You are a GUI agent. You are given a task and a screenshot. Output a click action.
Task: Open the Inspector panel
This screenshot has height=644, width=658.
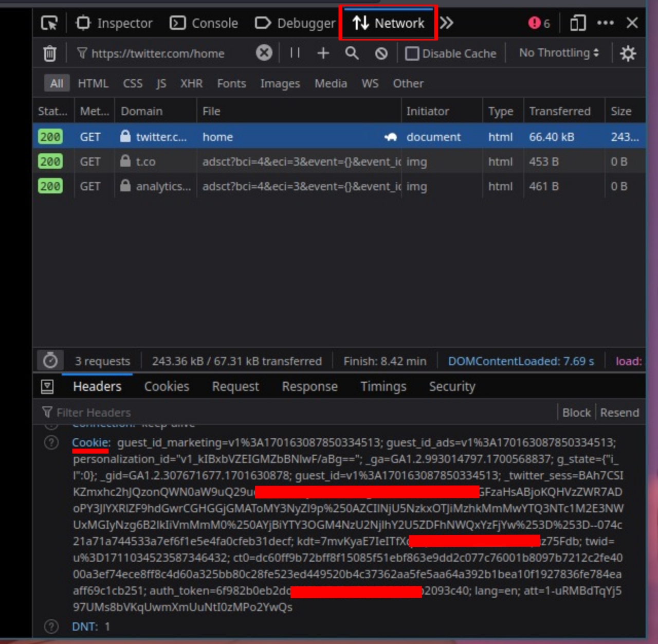point(114,23)
